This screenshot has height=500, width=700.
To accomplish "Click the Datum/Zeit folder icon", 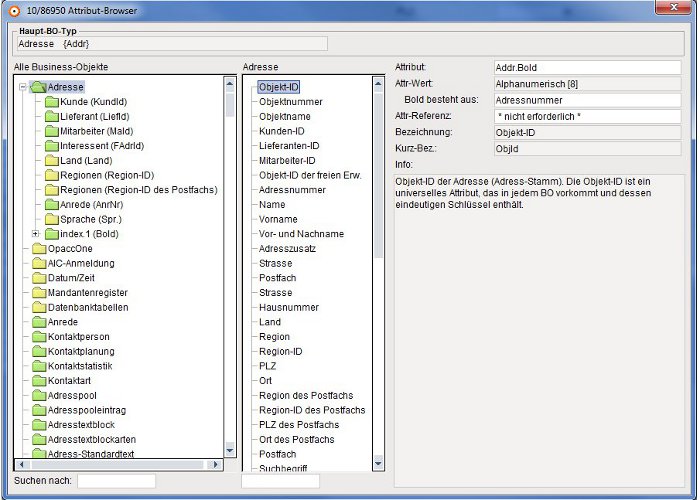I will (x=39, y=278).
